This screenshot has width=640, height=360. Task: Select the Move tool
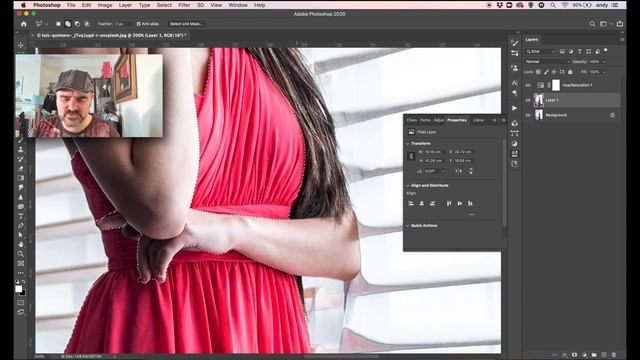click(x=21, y=45)
